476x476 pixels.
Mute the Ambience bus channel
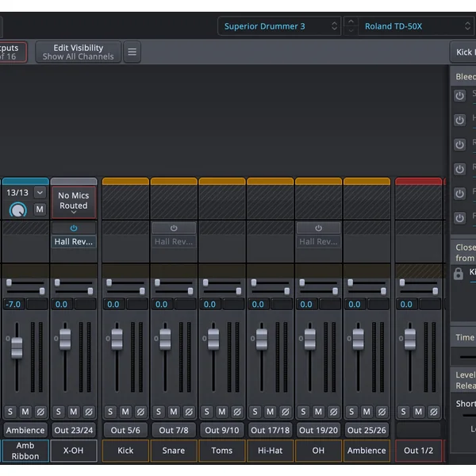pos(367,412)
